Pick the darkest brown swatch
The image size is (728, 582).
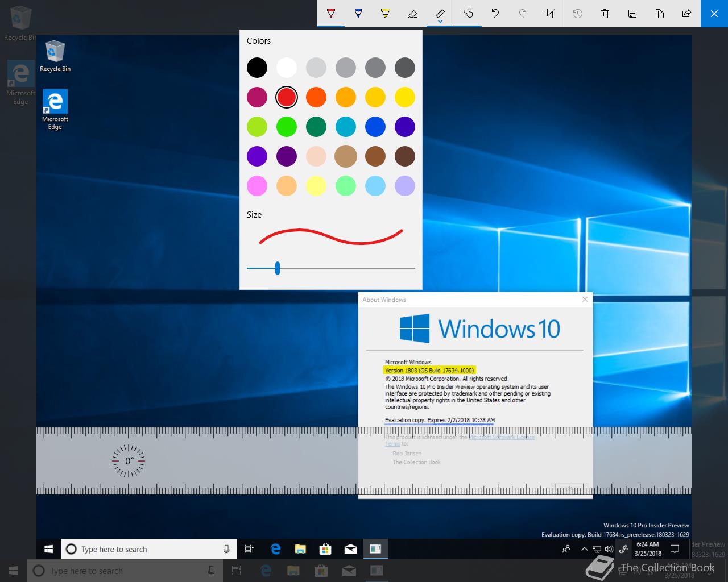[x=405, y=156]
